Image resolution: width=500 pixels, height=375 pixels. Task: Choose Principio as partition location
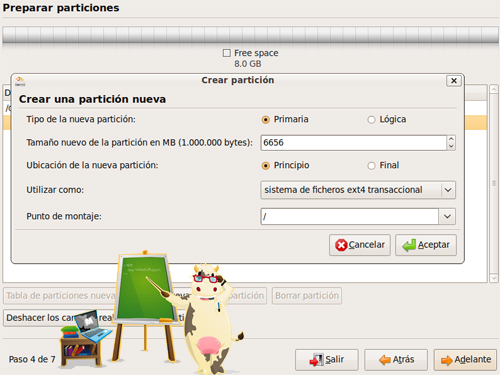[x=266, y=165]
